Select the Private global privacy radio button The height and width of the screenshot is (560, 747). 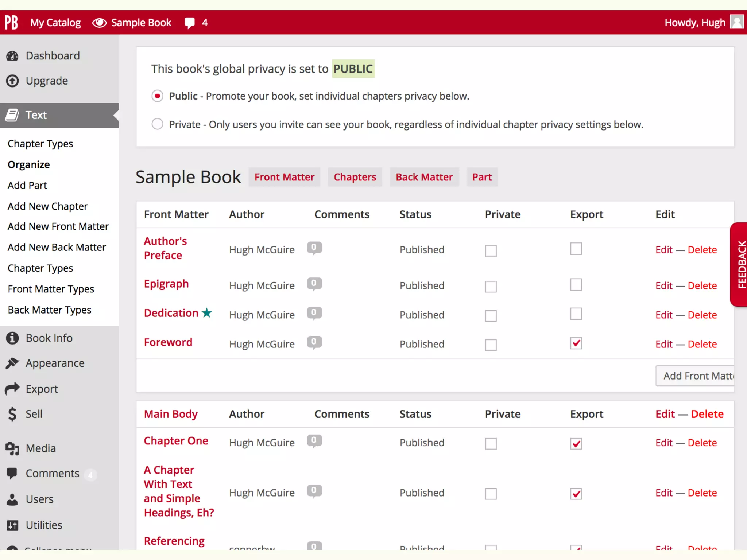pos(157,124)
